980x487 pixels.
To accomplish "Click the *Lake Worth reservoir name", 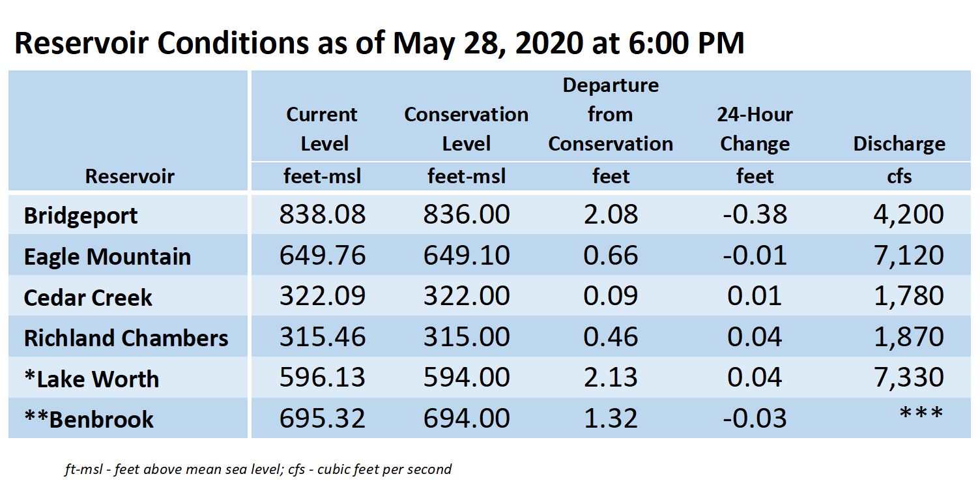I will (x=91, y=379).
